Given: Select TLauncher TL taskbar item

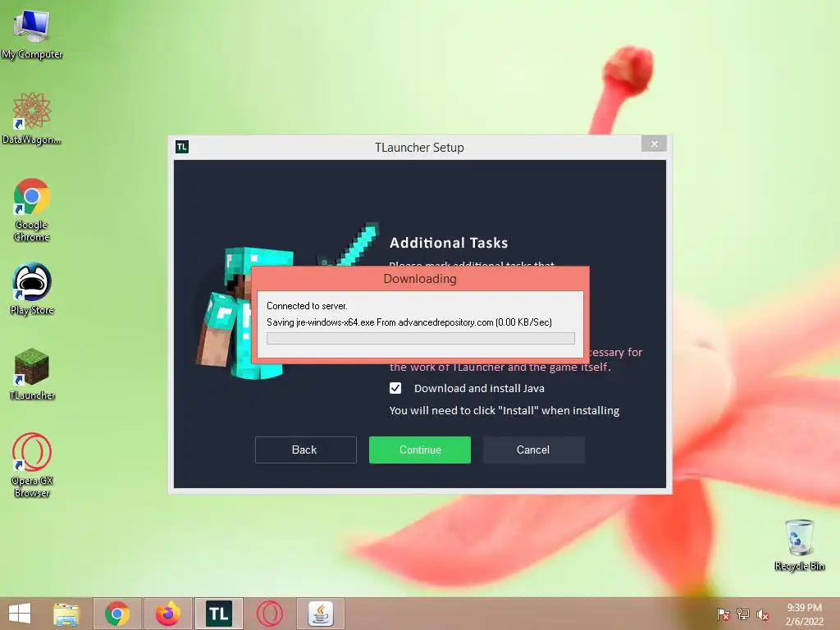Looking at the screenshot, I should pos(218,614).
